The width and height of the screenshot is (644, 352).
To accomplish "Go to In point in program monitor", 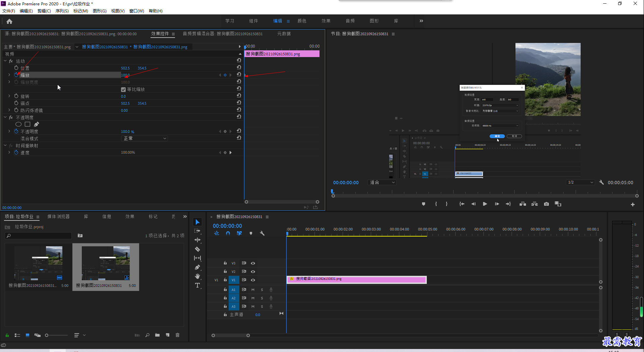I will [462, 204].
